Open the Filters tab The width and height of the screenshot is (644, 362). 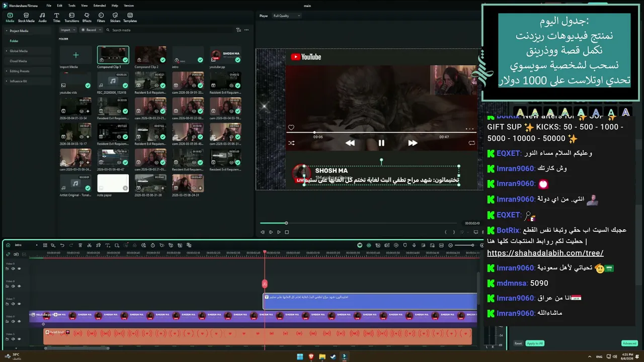pyautogui.click(x=101, y=18)
